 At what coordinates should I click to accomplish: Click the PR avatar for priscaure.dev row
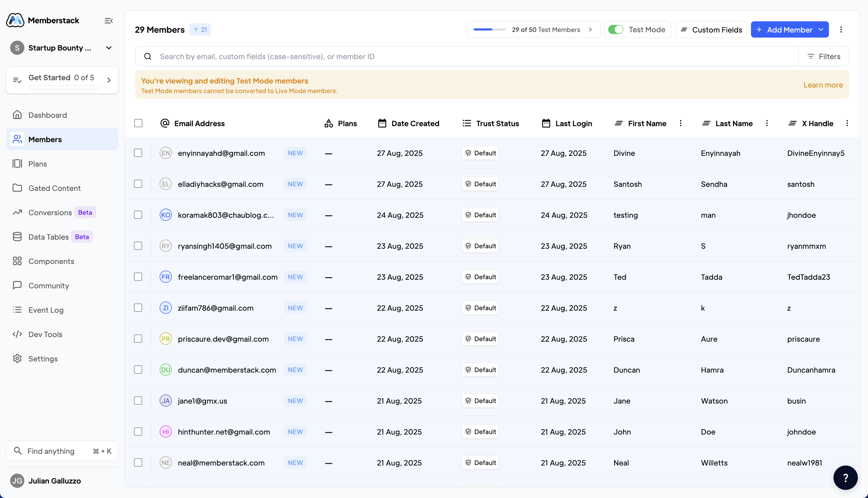166,339
